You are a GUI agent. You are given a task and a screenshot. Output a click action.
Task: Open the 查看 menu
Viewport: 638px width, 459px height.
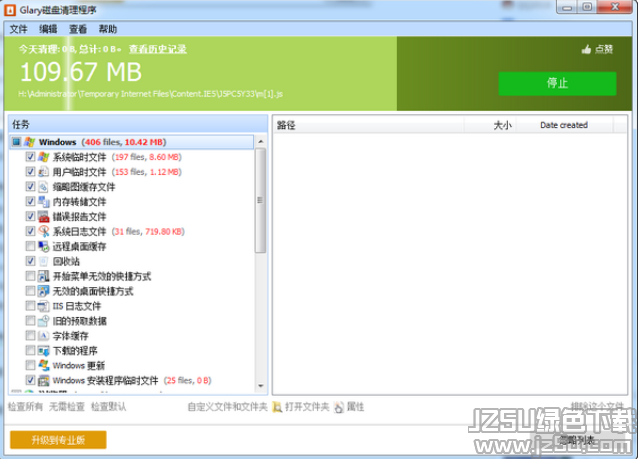tap(78, 29)
